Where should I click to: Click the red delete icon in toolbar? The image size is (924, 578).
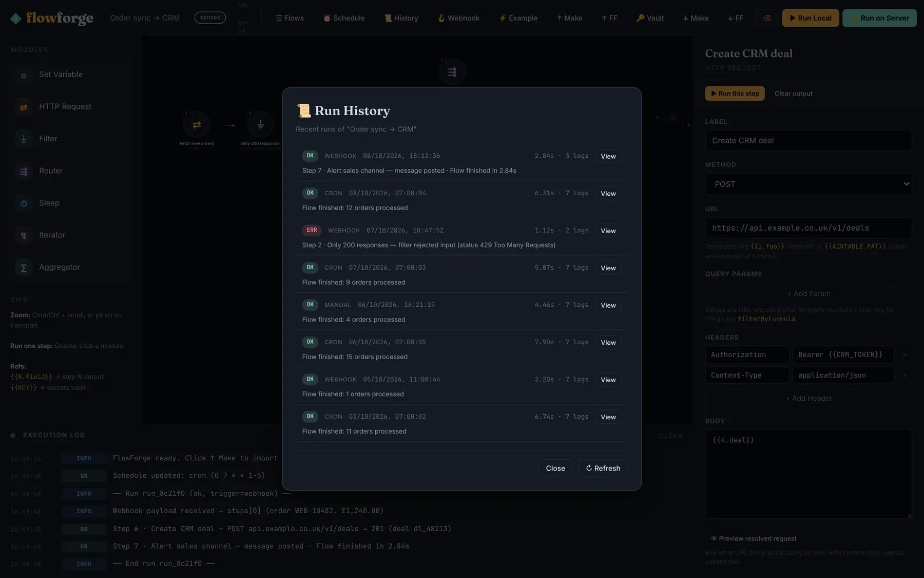tap(766, 18)
